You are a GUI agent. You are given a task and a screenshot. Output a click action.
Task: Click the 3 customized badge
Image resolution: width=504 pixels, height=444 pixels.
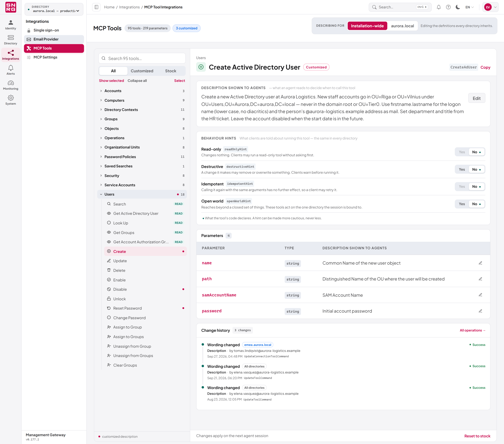186,28
